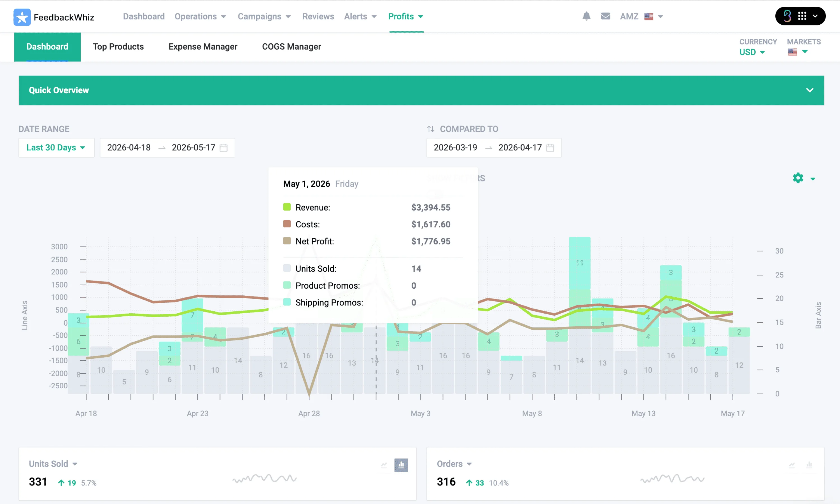Open the Units Sold metric dropdown
The image size is (840, 504).
(x=53, y=464)
